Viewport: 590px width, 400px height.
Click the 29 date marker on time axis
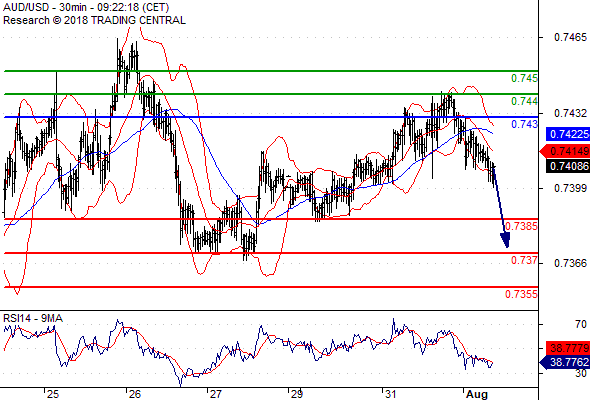point(297,394)
